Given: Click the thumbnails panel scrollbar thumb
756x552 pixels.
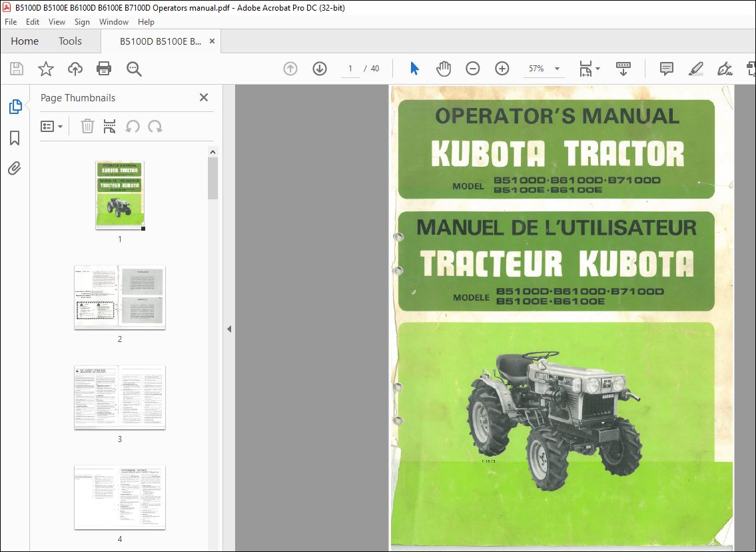Looking at the screenshot, I should tap(212, 179).
